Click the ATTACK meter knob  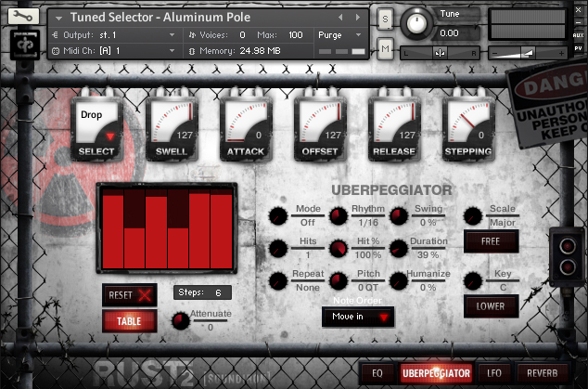point(246,128)
